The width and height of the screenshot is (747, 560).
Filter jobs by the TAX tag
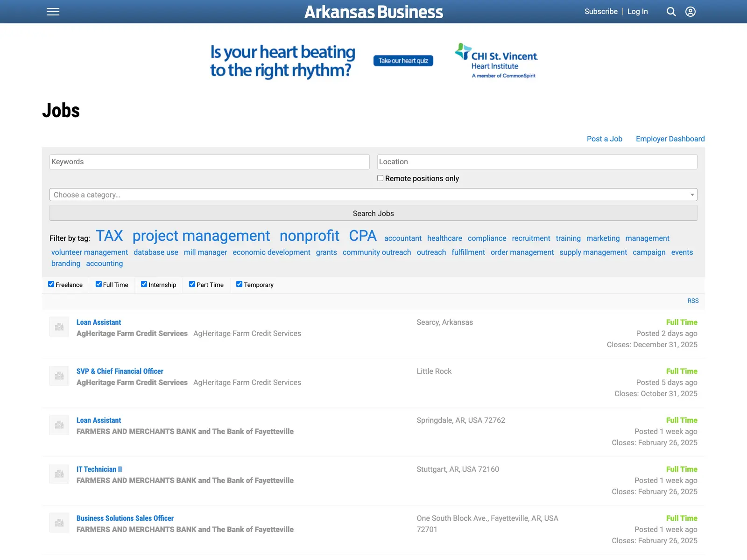pos(109,236)
